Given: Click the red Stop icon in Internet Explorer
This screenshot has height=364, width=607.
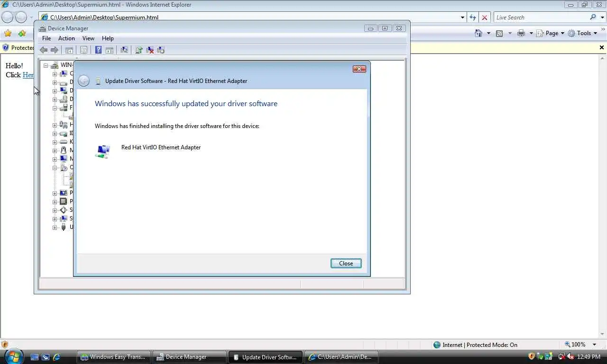Looking at the screenshot, I should pyautogui.click(x=485, y=17).
